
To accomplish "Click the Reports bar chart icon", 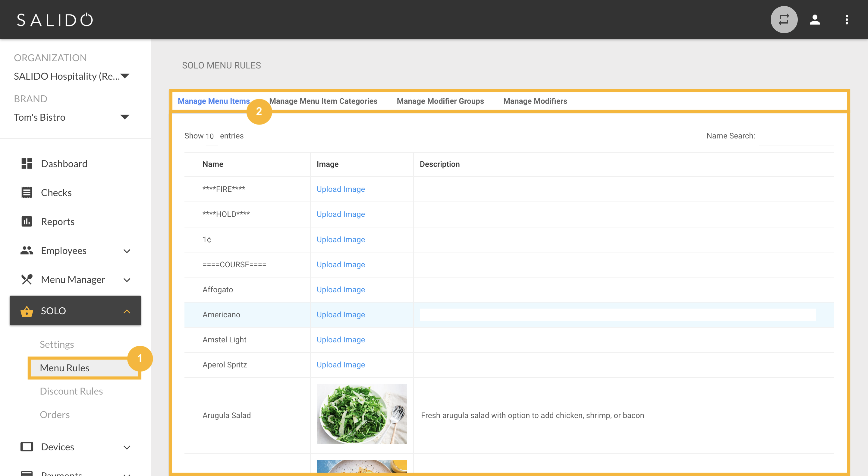I will point(27,222).
